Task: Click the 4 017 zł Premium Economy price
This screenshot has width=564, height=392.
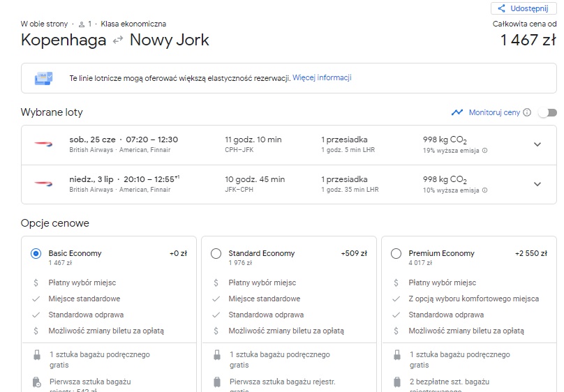Action: (420, 263)
